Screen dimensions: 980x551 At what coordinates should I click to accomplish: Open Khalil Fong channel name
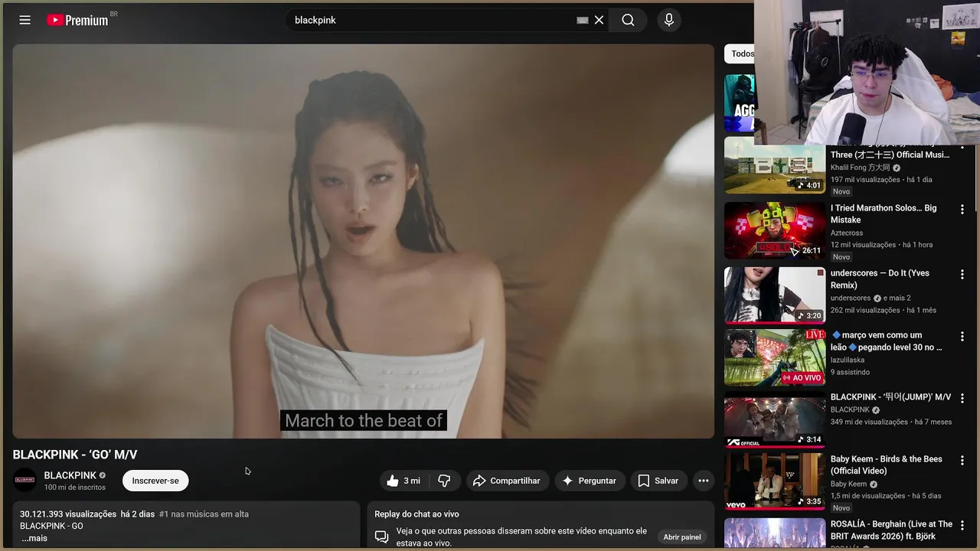pyautogui.click(x=861, y=168)
